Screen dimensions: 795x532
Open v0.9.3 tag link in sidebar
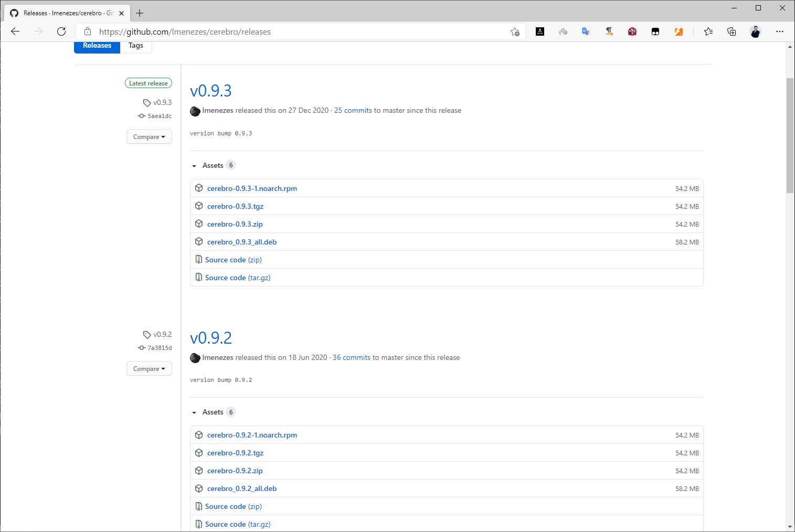(x=162, y=102)
